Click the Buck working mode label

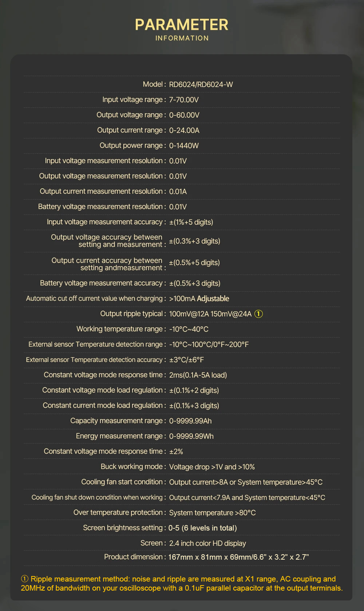pyautogui.click(x=131, y=467)
